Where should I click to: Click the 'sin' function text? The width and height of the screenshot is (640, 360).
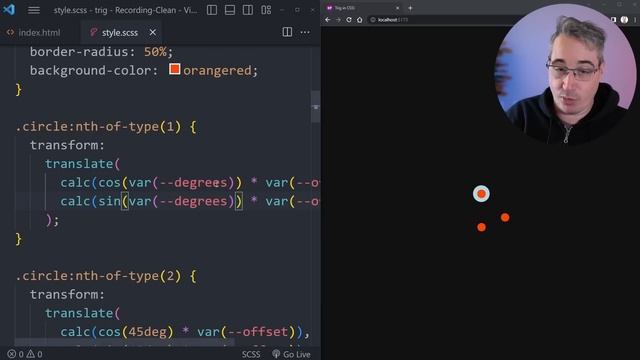[x=109, y=201]
